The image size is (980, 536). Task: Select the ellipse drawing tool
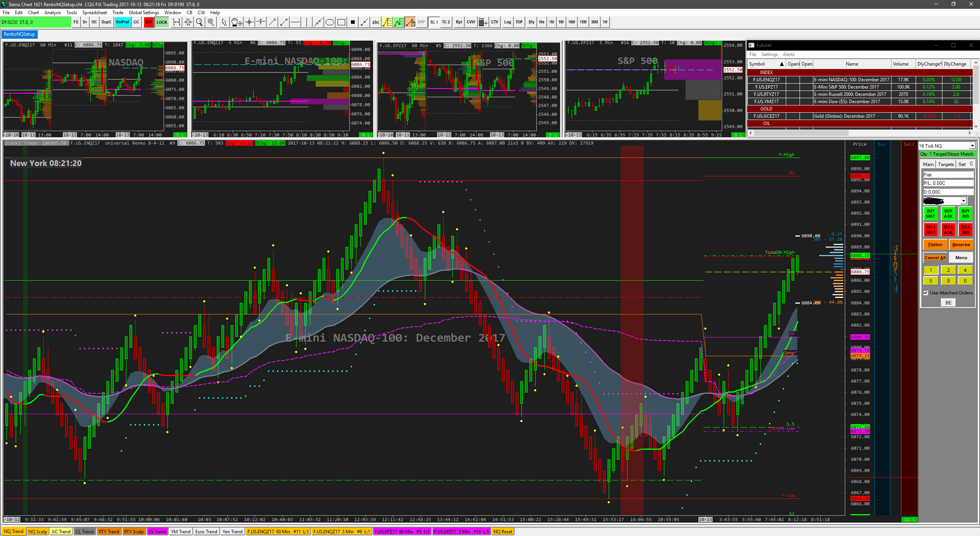point(329,22)
